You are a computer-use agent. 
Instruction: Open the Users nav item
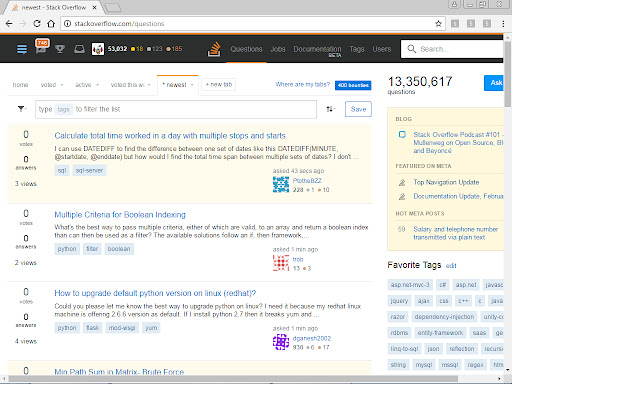(382, 49)
